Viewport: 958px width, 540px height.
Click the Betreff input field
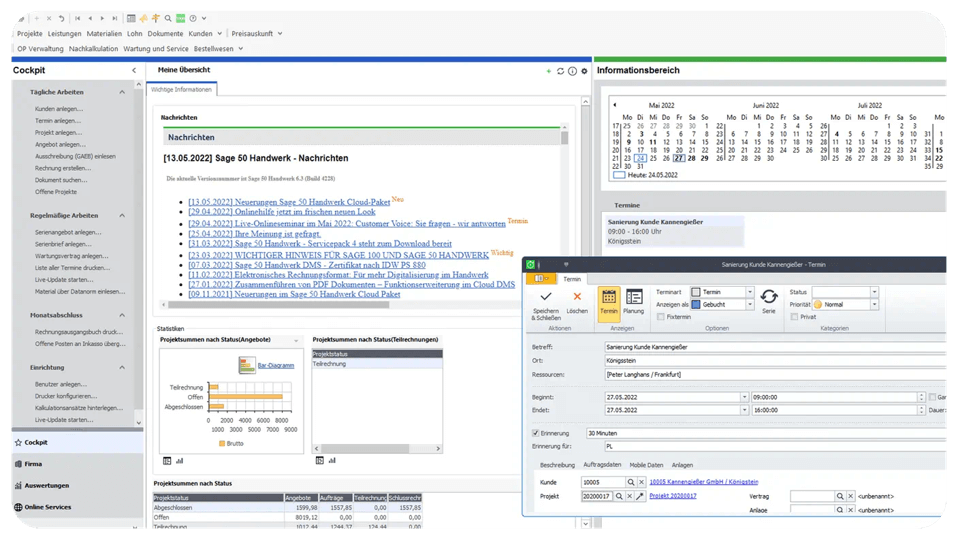point(775,347)
